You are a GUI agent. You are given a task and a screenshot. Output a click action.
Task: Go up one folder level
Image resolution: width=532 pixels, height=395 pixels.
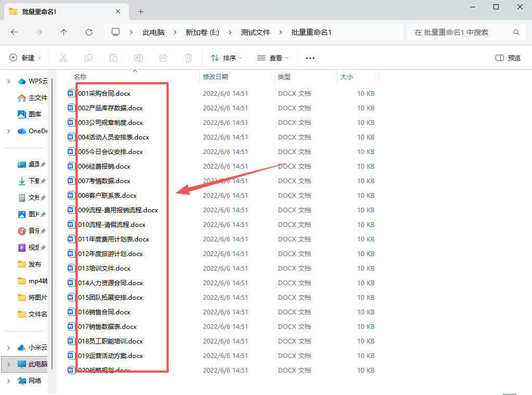pos(64,32)
